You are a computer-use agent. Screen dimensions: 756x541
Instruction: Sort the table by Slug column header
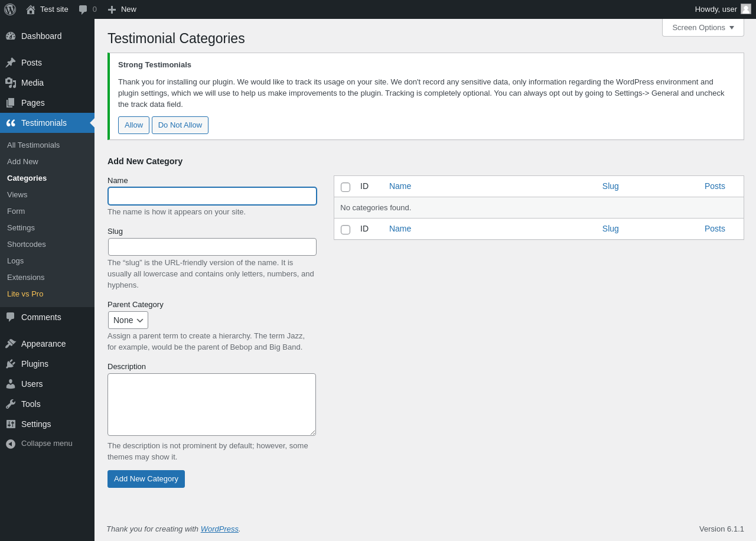[610, 186]
